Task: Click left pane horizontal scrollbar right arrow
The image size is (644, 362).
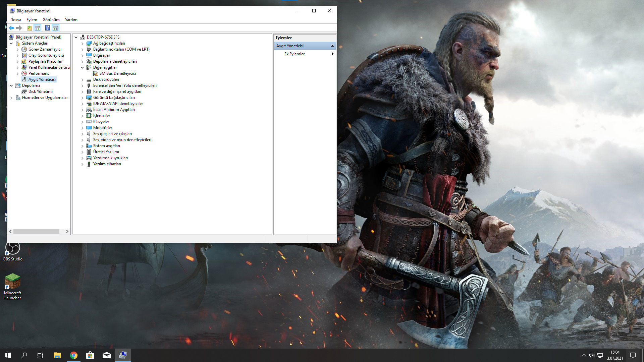Action: 67,232
